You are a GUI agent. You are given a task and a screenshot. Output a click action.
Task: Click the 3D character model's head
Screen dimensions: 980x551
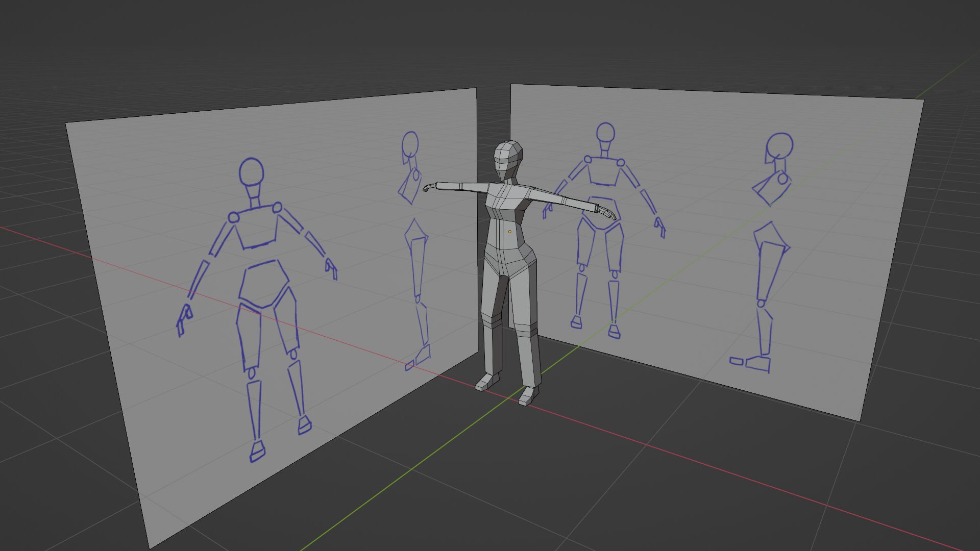click(x=508, y=160)
